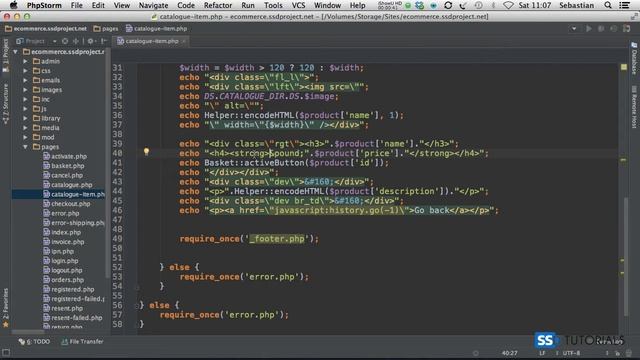Collapse the ecommerce.ssdproject.net root folder
The image size is (640, 360).
(x=16, y=52)
